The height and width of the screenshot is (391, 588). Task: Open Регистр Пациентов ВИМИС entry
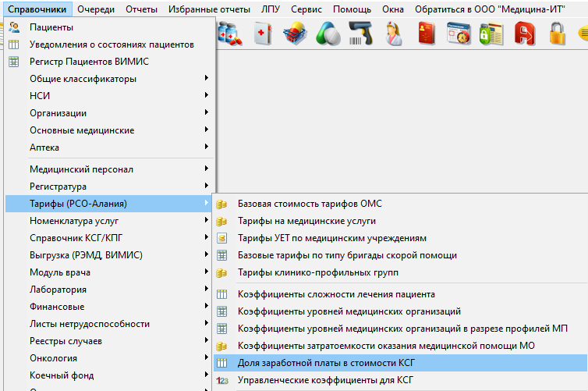(89, 62)
